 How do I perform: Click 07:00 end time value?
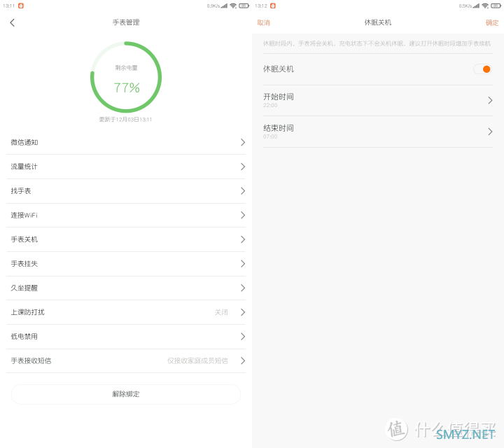tap(270, 136)
